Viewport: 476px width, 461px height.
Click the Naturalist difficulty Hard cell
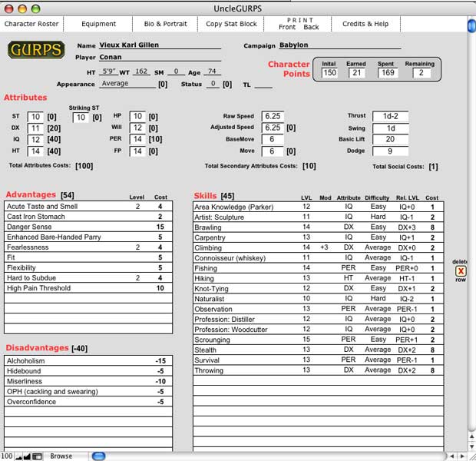click(x=378, y=298)
